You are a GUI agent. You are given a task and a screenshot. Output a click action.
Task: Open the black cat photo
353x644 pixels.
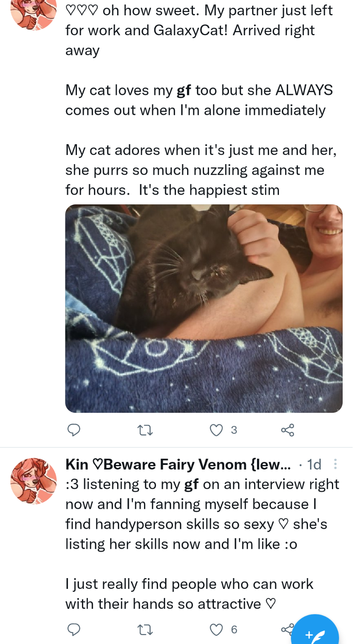204,308
